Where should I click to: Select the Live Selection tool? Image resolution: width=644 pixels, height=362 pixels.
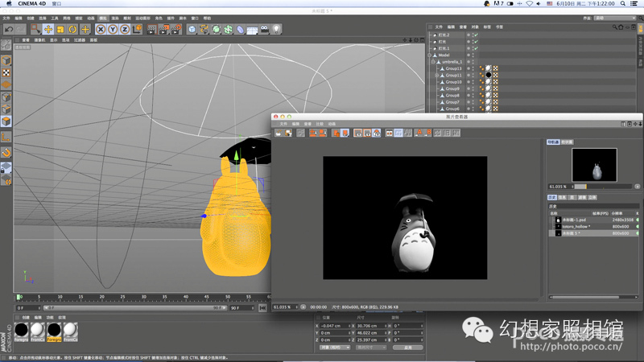[x=35, y=29]
